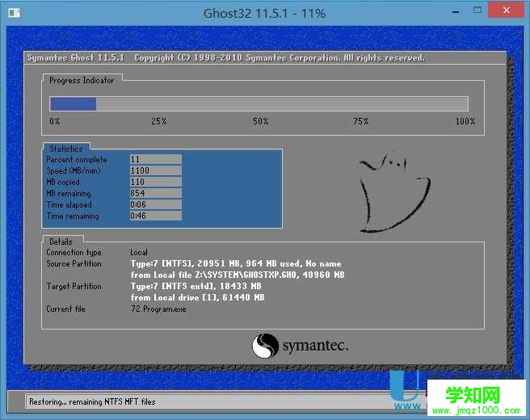Click the 0% progress marker

55,121
